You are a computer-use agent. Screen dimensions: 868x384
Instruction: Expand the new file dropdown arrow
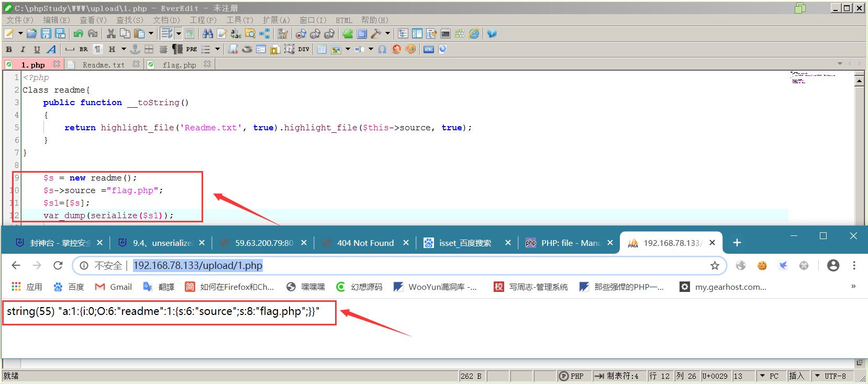point(20,33)
